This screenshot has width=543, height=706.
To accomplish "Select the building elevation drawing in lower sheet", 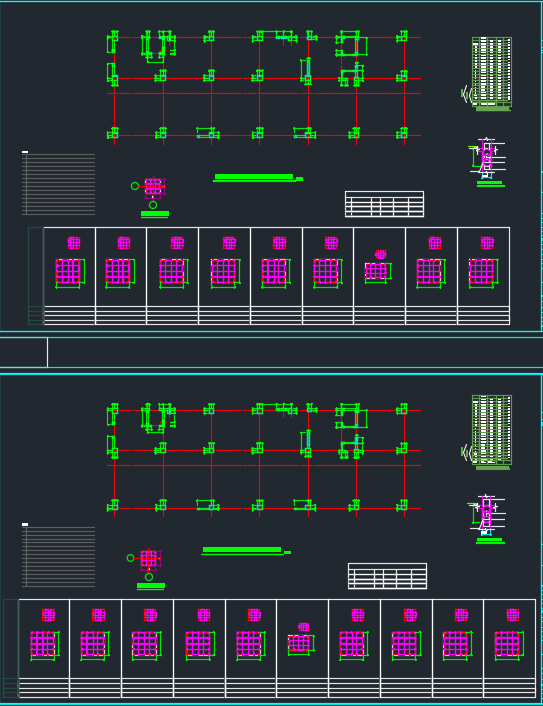I will pos(492,430).
